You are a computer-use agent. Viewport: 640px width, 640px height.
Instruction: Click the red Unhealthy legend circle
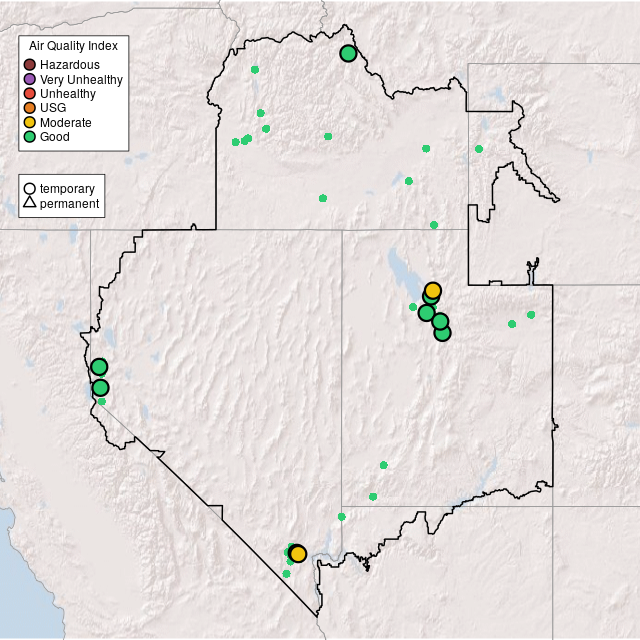pos(30,94)
